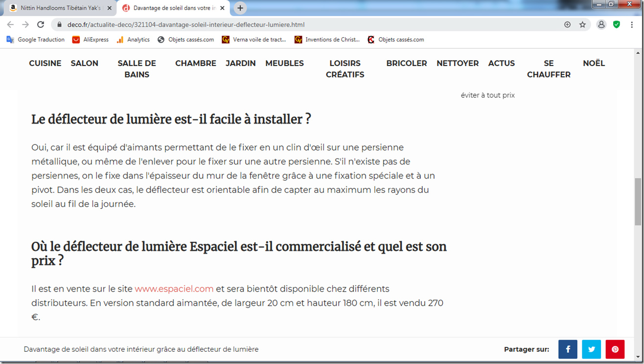
Task: Reload the current page
Action: click(x=41, y=24)
